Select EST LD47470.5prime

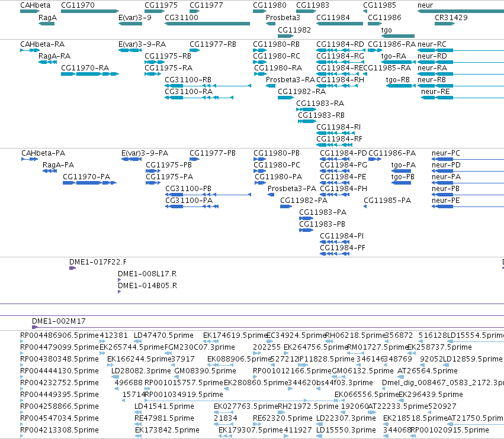coord(163,335)
